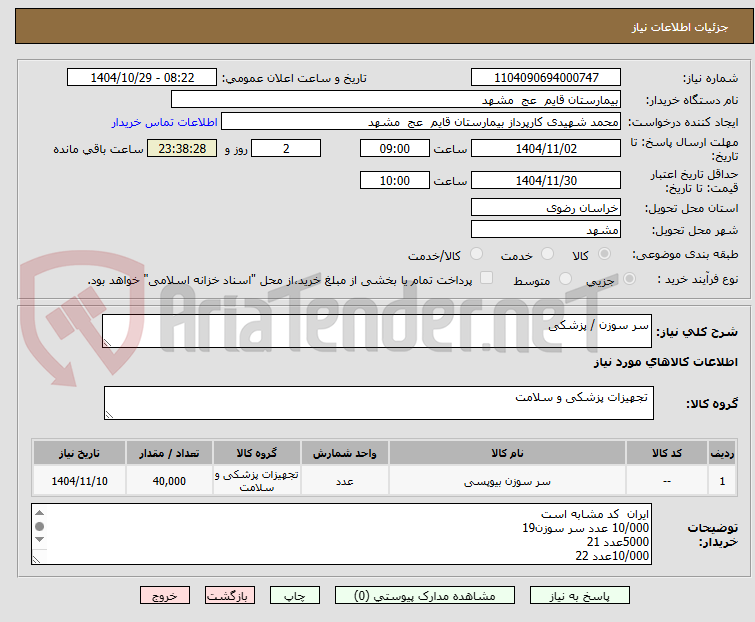This screenshot has height=622, width=755.
Task: Click the announcement date field 1404/10/29 - 08:22
Action: pyautogui.click(x=142, y=78)
